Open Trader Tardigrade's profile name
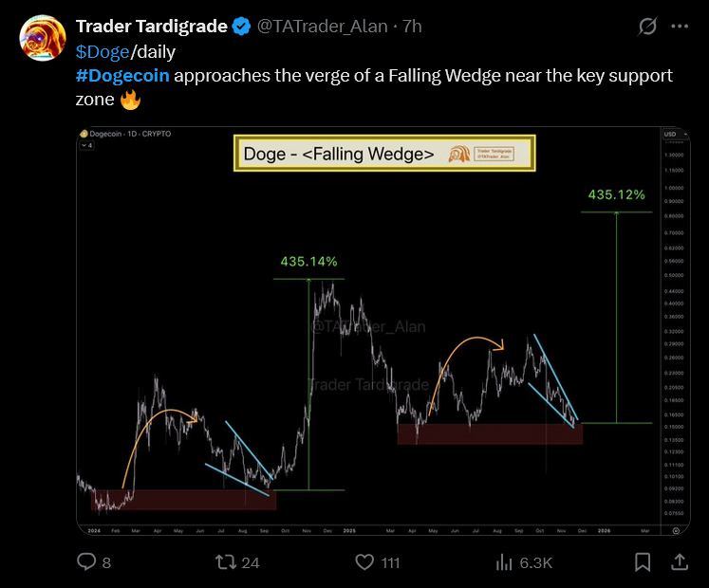Screen dimensions: 709x588 (151, 27)
